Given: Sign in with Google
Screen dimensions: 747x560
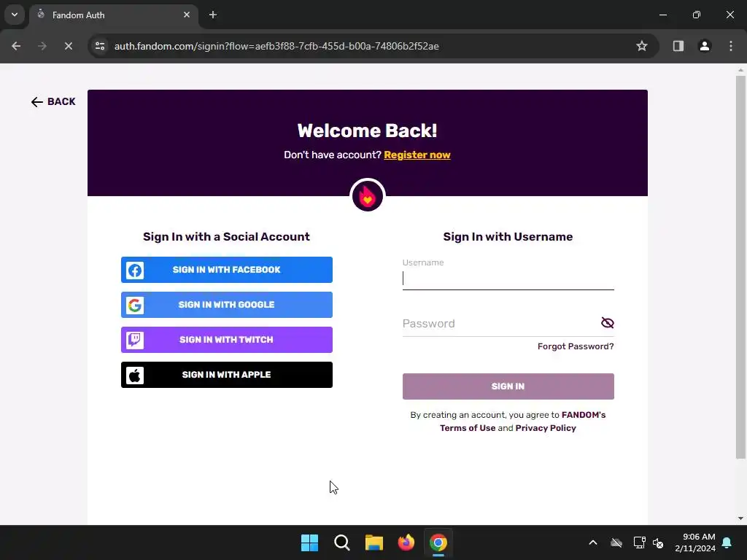Looking at the screenshot, I should coord(227,305).
